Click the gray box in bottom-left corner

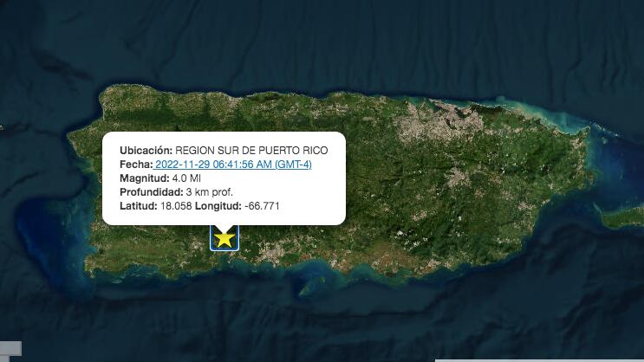(10, 352)
